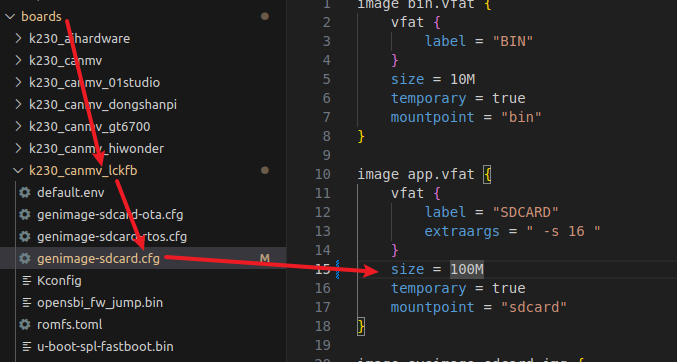This screenshot has width=677, height=362.
Task: Expand the k230_aihardware folder
Action: [18, 38]
